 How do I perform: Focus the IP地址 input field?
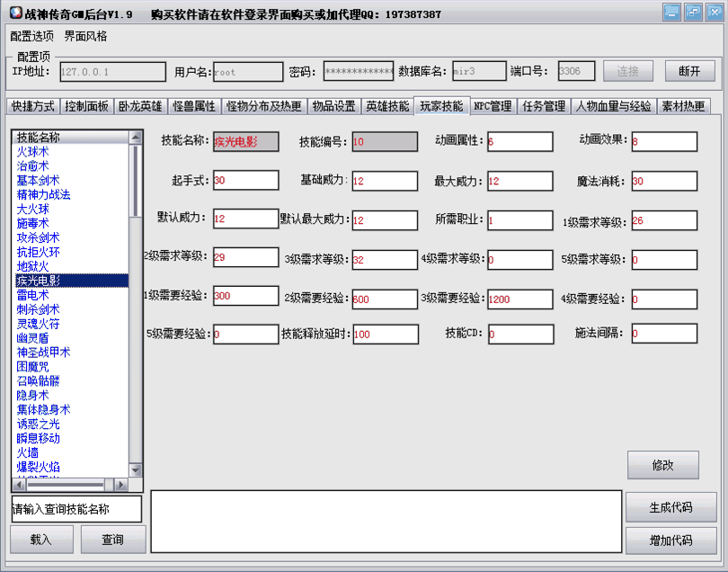click(x=113, y=72)
